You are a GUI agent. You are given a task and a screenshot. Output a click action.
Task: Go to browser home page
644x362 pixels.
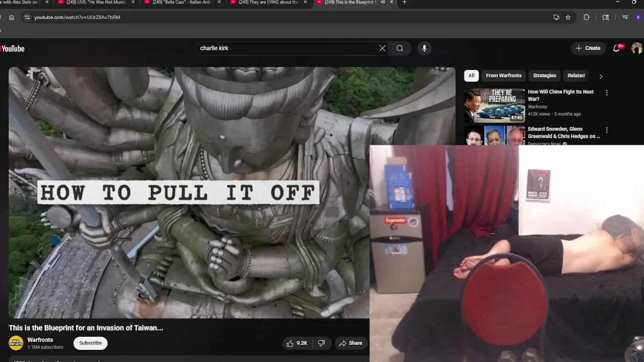[x=12, y=17]
